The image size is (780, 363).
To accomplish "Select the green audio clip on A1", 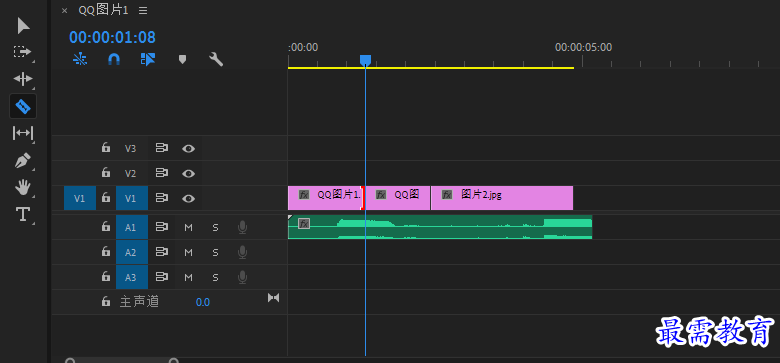I will [440, 227].
